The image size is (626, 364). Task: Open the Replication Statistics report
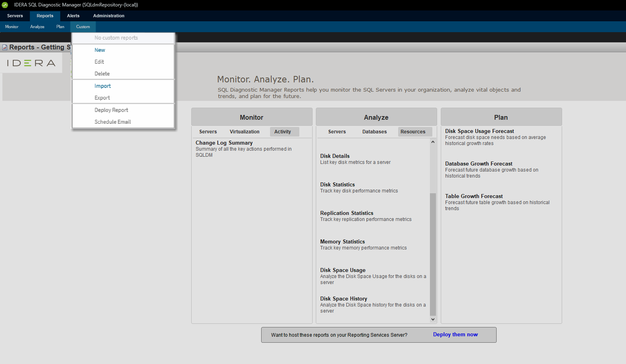(347, 213)
